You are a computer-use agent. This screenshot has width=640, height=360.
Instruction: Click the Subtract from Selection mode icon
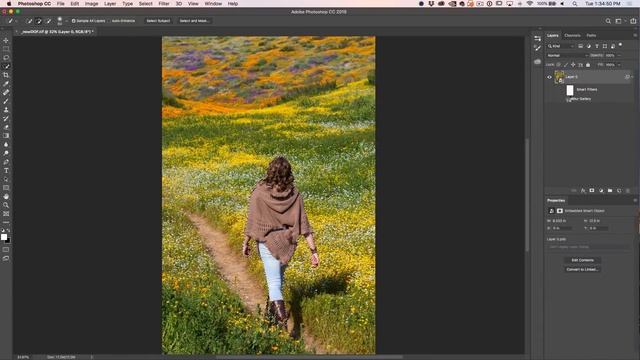pos(49,21)
